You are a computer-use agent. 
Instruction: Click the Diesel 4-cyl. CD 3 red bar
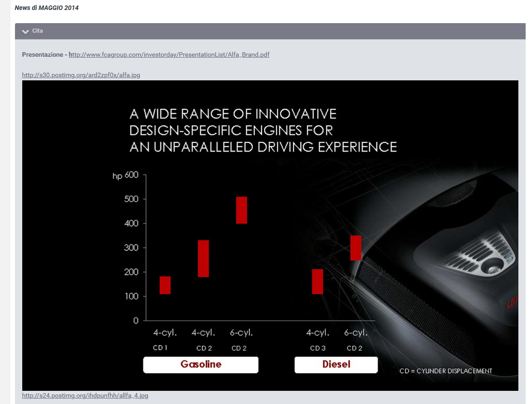318,281
